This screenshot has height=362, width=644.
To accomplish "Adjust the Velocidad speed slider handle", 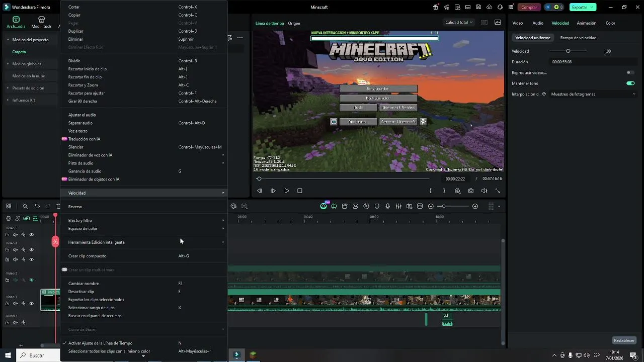I will click(x=568, y=51).
